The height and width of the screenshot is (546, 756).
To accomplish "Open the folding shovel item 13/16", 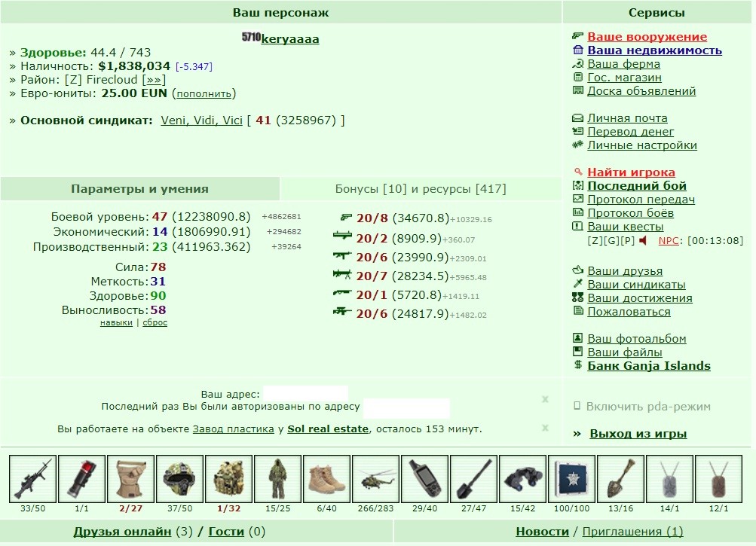I will pyautogui.click(x=621, y=479).
